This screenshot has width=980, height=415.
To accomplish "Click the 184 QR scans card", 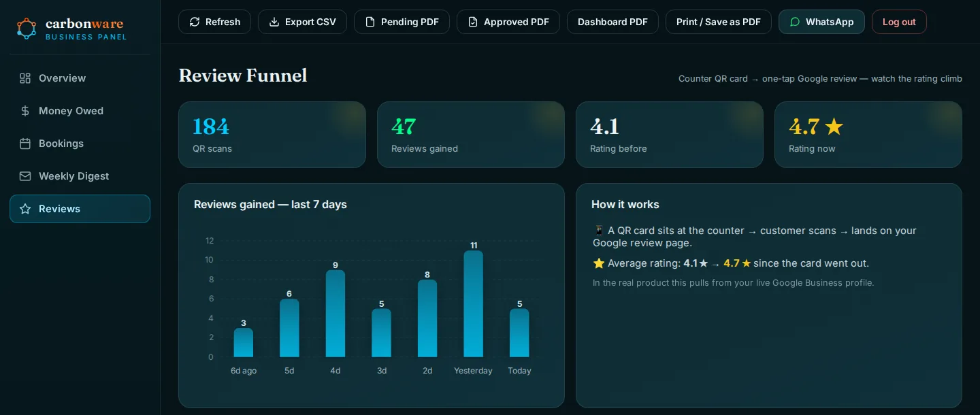I will point(272,135).
